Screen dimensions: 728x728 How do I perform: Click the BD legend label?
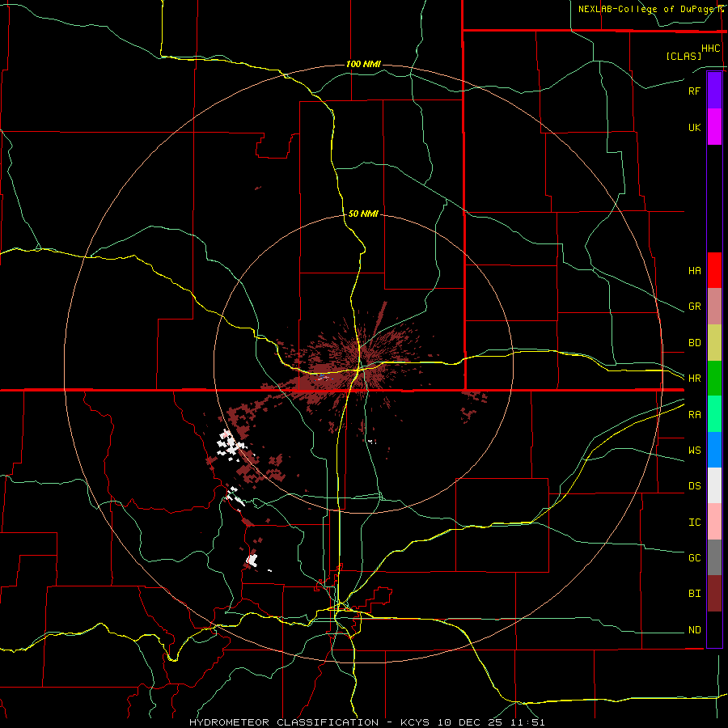pos(694,343)
